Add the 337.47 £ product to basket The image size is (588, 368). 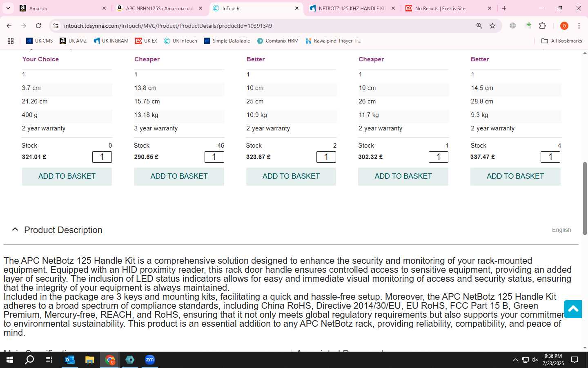click(515, 176)
